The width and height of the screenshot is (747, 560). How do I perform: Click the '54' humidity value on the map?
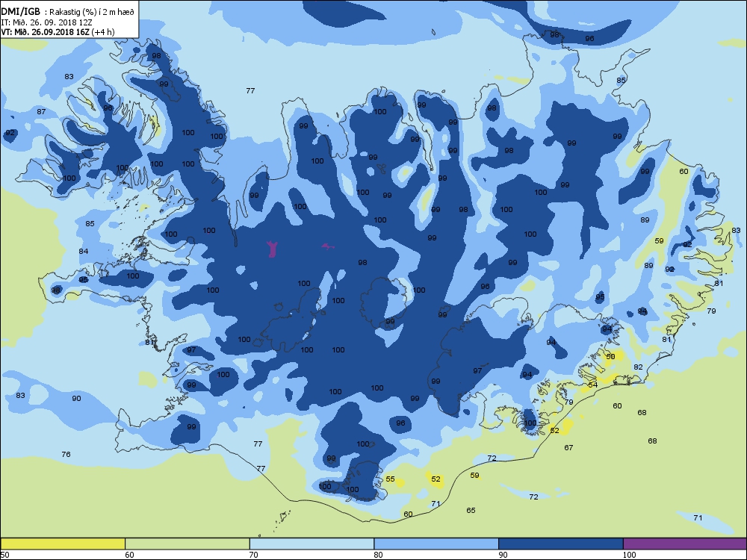pos(592,385)
